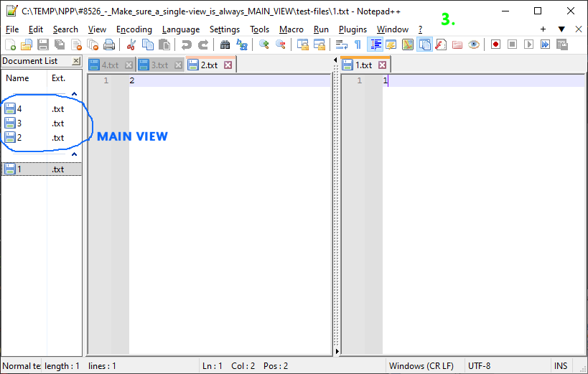
Task: Click the New file toolbar icon
Action: coord(10,45)
